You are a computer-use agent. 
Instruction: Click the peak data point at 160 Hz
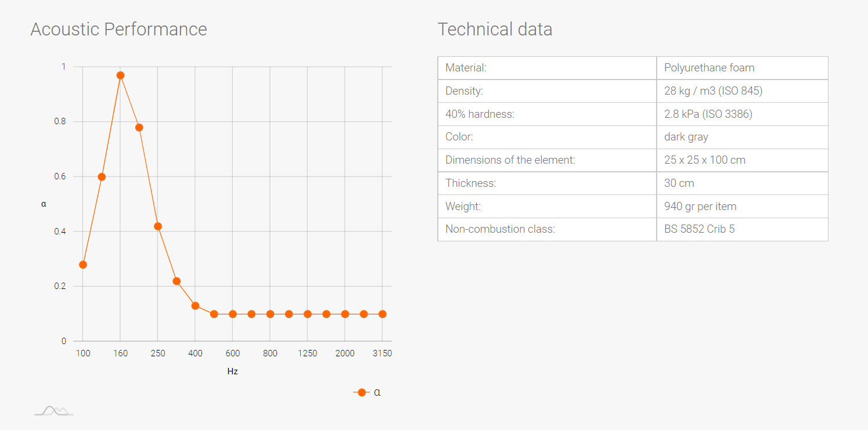pyautogui.click(x=120, y=75)
